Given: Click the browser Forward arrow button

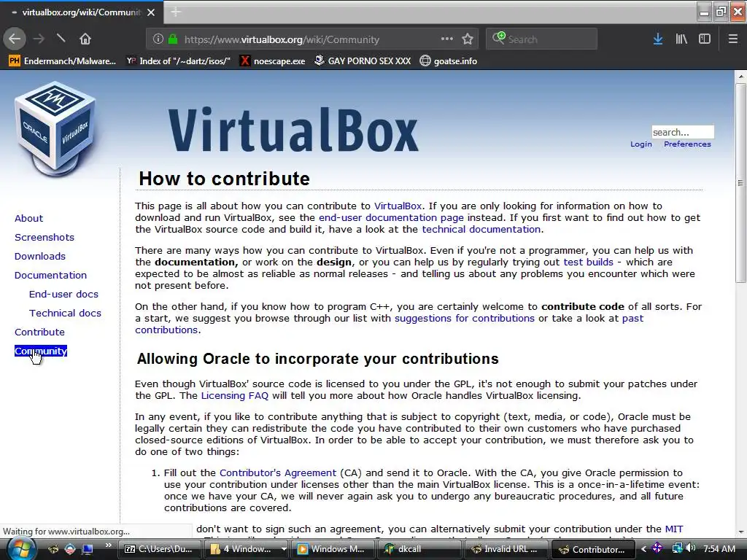Looking at the screenshot, I should pyautogui.click(x=39, y=39).
